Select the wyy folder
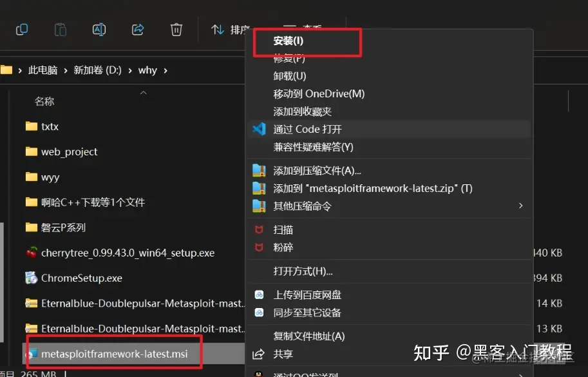 50,177
